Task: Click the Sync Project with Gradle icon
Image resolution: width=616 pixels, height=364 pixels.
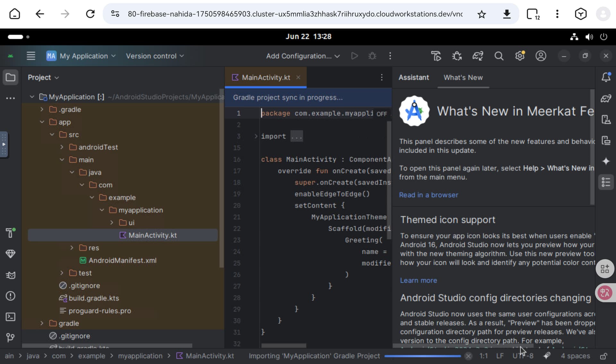Action: (478, 56)
